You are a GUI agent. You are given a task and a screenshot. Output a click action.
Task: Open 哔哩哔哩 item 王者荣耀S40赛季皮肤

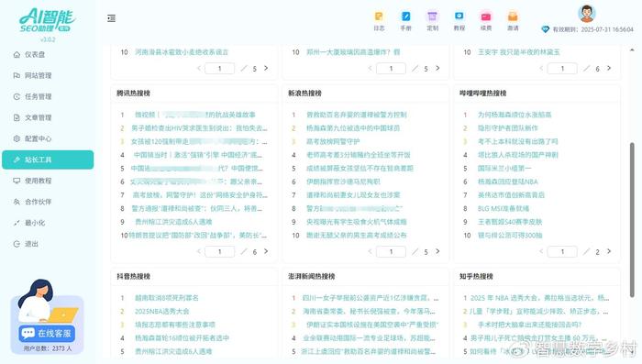(x=510, y=222)
